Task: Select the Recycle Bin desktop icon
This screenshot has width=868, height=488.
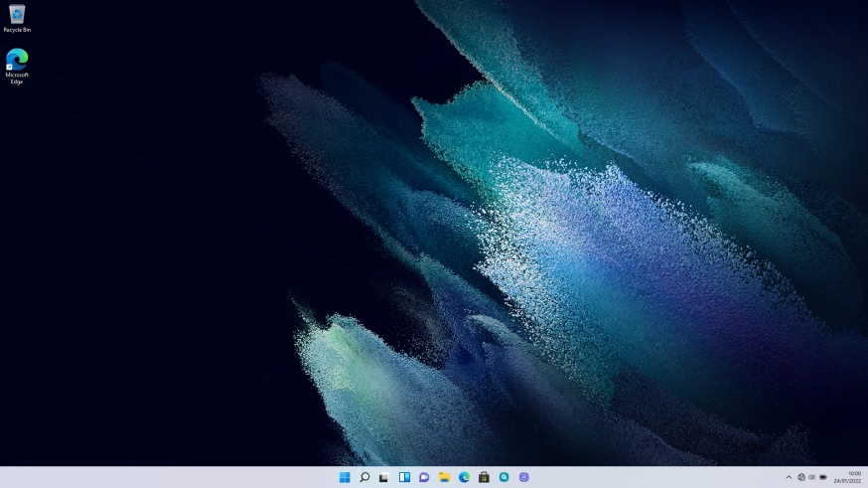Action: tap(17, 17)
